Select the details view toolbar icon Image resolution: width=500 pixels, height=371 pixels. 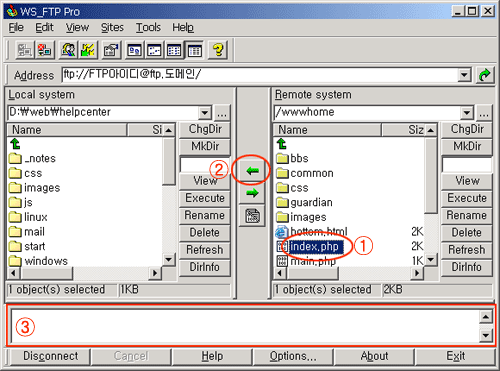(194, 50)
